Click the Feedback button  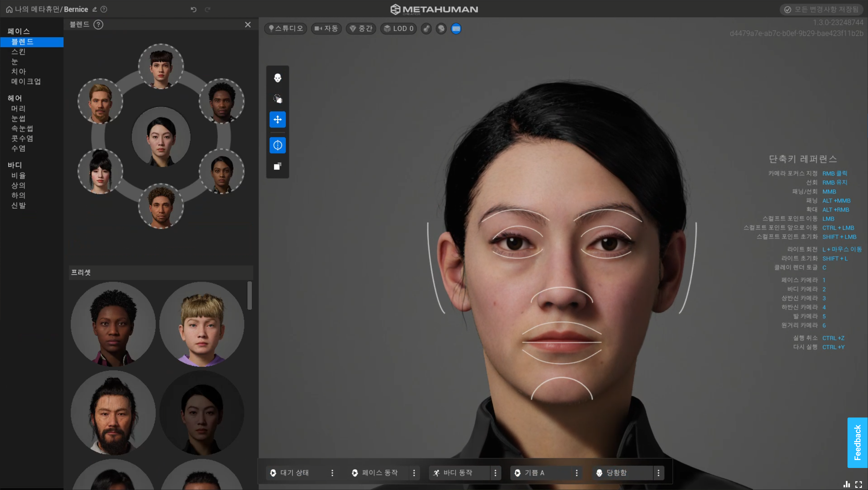857,443
